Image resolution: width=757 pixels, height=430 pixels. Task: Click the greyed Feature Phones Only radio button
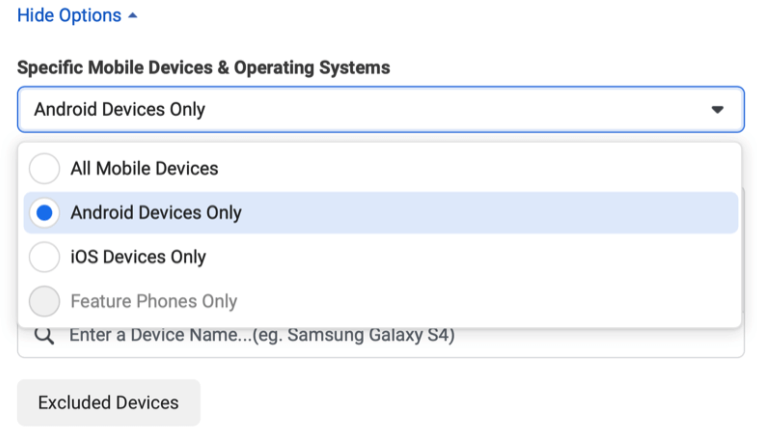point(44,301)
